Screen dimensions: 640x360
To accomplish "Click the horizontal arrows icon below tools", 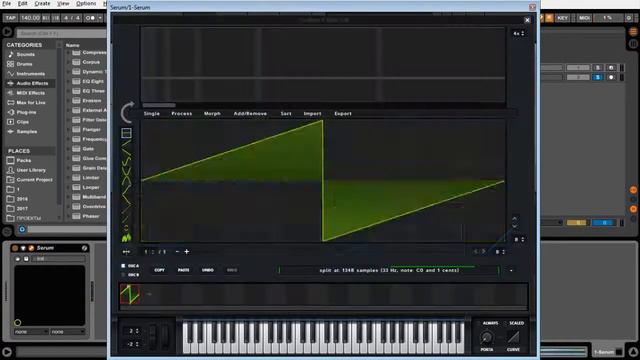I will (x=126, y=252).
